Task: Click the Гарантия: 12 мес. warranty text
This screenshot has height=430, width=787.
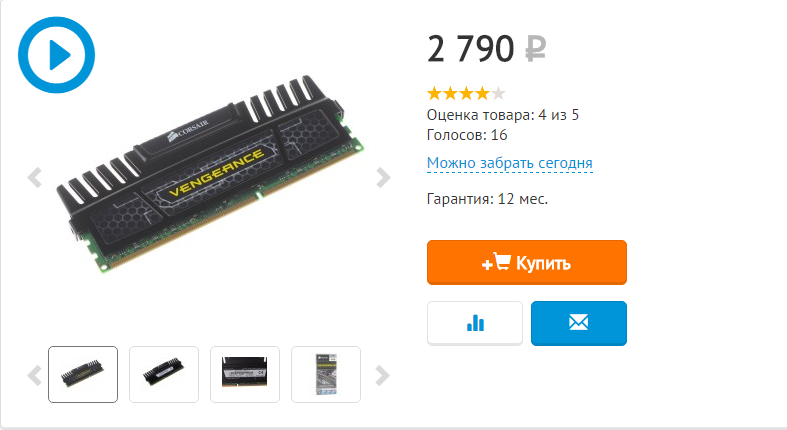Action: click(487, 199)
